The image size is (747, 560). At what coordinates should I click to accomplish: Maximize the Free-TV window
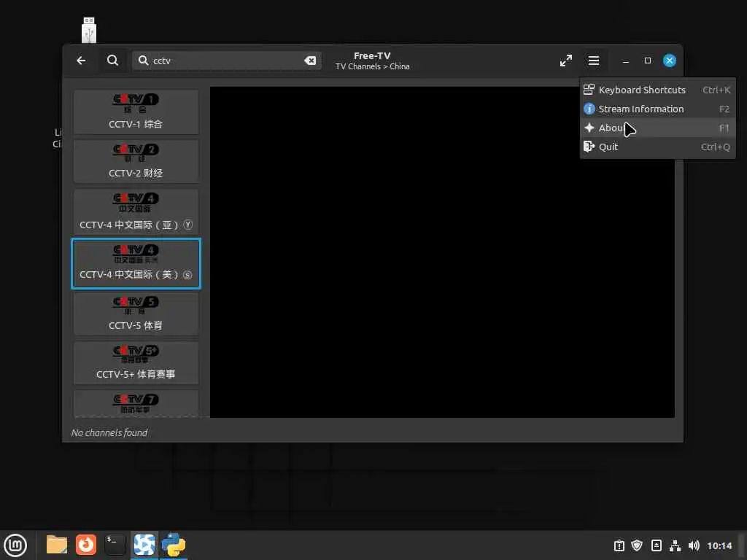[648, 61]
